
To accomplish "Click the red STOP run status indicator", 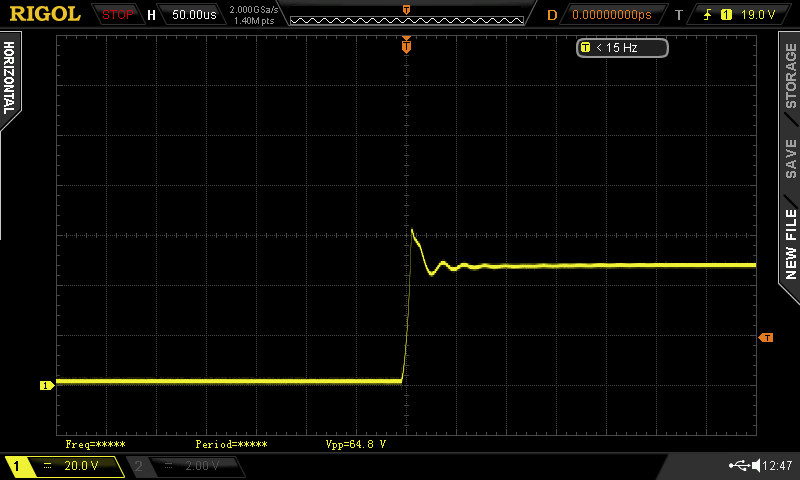I will (117, 15).
